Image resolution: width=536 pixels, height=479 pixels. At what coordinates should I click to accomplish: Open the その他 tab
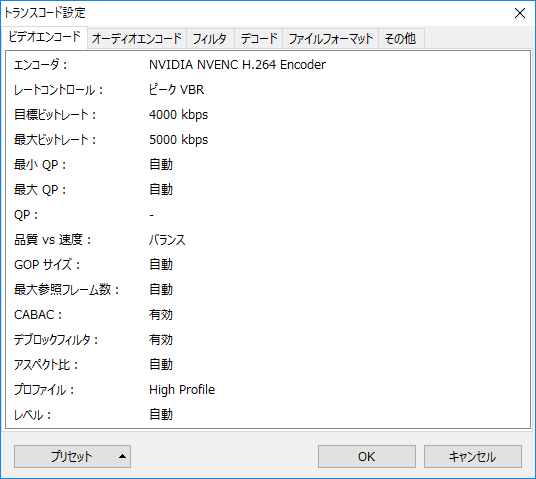click(401, 38)
